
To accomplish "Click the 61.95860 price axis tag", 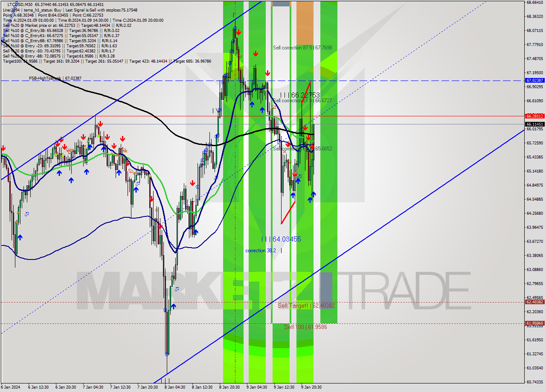I will 534,323.
